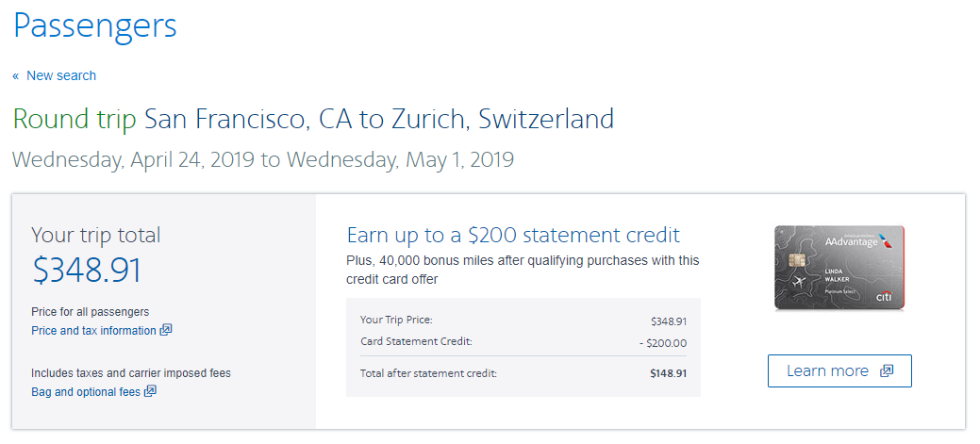Click the double chevron before New search

point(16,75)
